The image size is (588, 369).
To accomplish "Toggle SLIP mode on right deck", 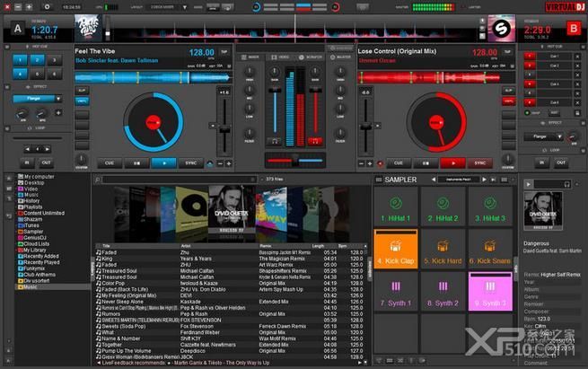I will point(508,90).
